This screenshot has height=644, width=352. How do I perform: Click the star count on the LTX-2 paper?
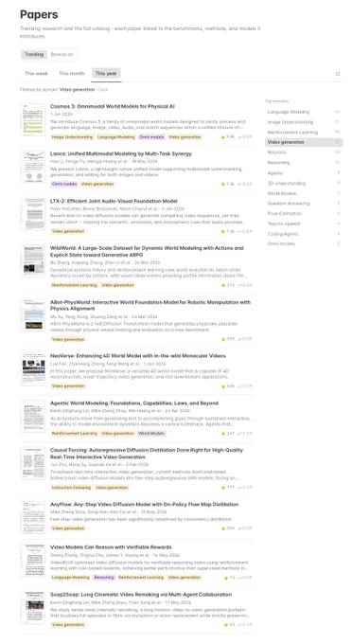coord(228,231)
